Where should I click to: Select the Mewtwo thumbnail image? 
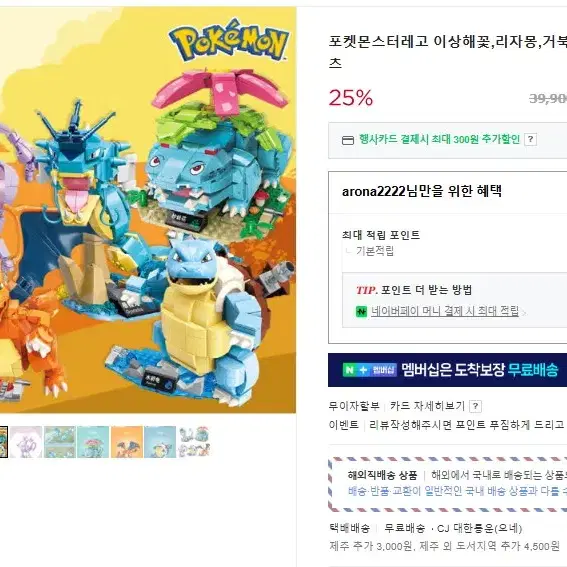[26, 442]
